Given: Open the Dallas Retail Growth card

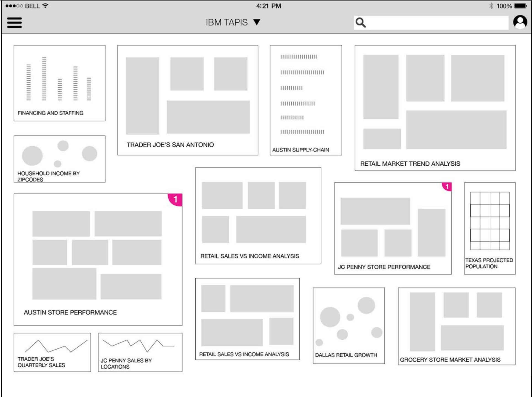Looking at the screenshot, I should tap(349, 325).
